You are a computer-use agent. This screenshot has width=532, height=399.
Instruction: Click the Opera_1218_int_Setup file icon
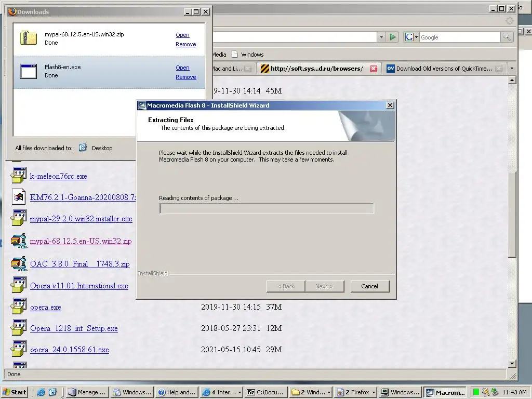point(19,328)
